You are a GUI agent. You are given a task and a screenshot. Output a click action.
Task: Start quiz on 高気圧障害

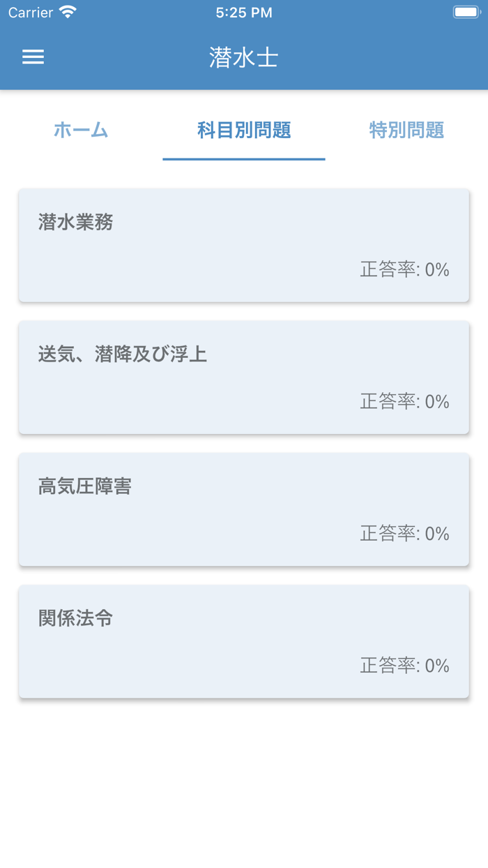pos(243,509)
